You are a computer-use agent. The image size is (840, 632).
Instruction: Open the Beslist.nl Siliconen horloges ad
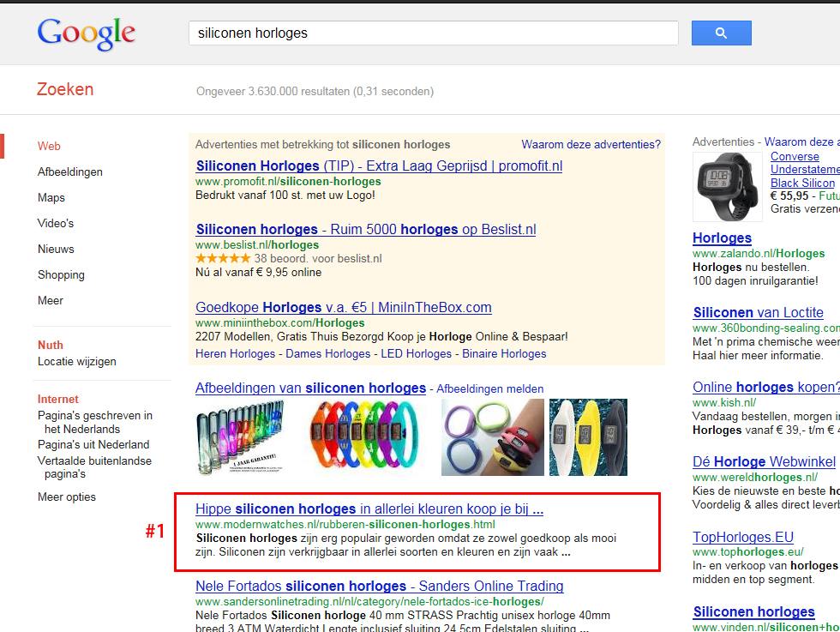(365, 230)
